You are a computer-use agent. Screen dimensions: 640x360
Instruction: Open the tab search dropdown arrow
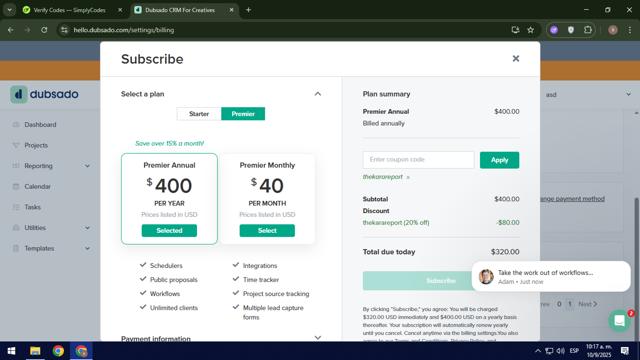click(x=9, y=10)
